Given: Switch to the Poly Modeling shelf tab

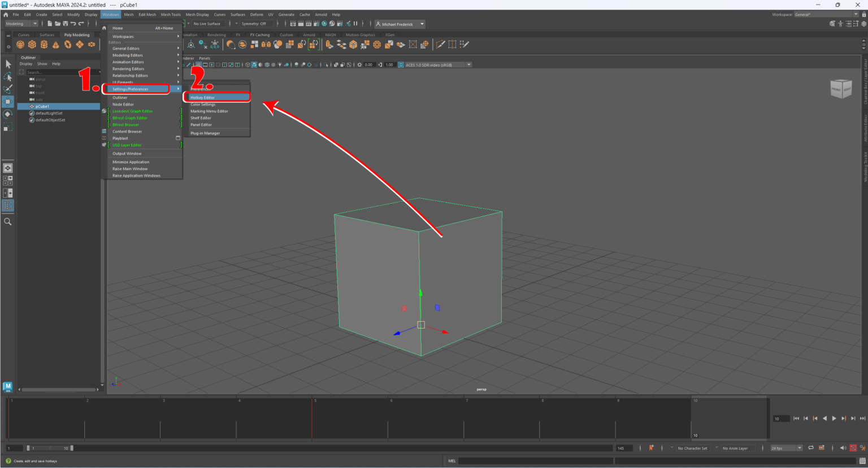Looking at the screenshot, I should point(77,35).
